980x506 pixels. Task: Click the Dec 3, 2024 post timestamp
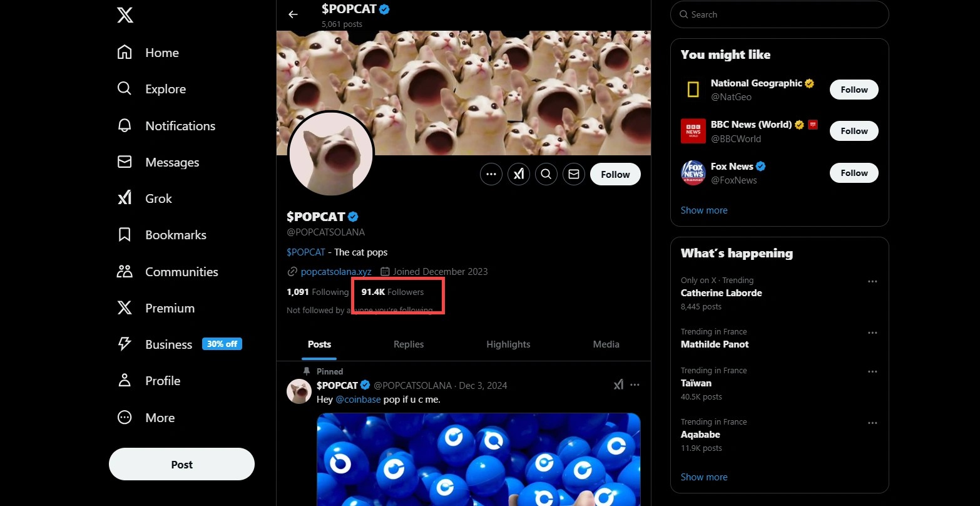pyautogui.click(x=484, y=386)
